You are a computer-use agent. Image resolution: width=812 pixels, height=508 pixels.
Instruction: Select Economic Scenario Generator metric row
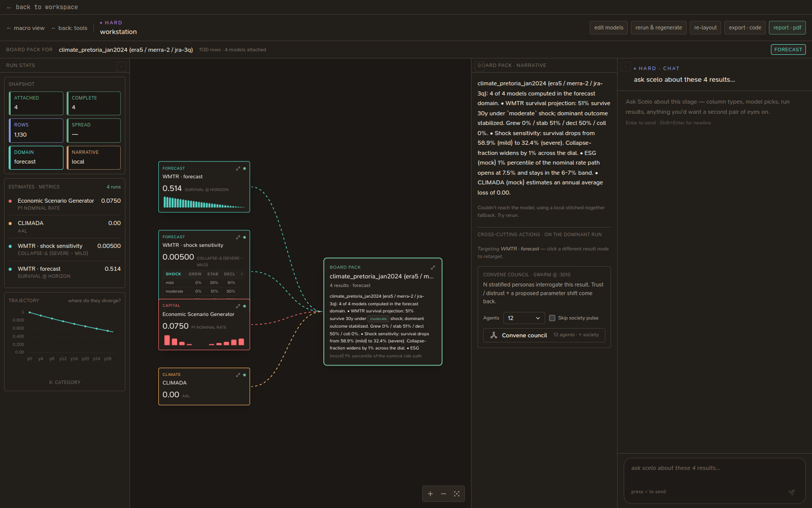[64, 204]
